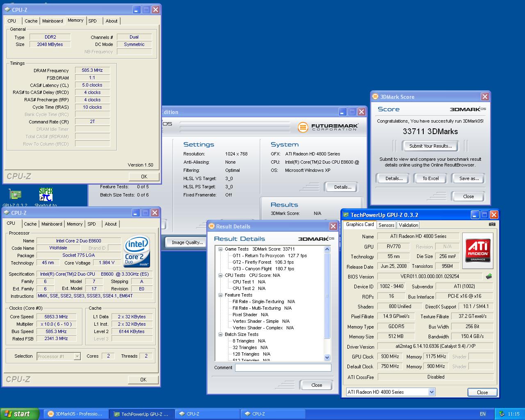Collapse the CPU Tests tree node

pos(220,275)
